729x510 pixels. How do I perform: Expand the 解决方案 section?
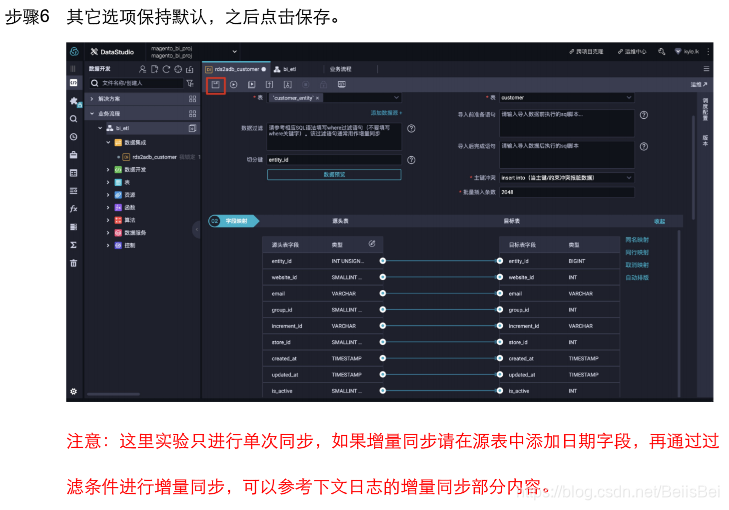pos(92,99)
